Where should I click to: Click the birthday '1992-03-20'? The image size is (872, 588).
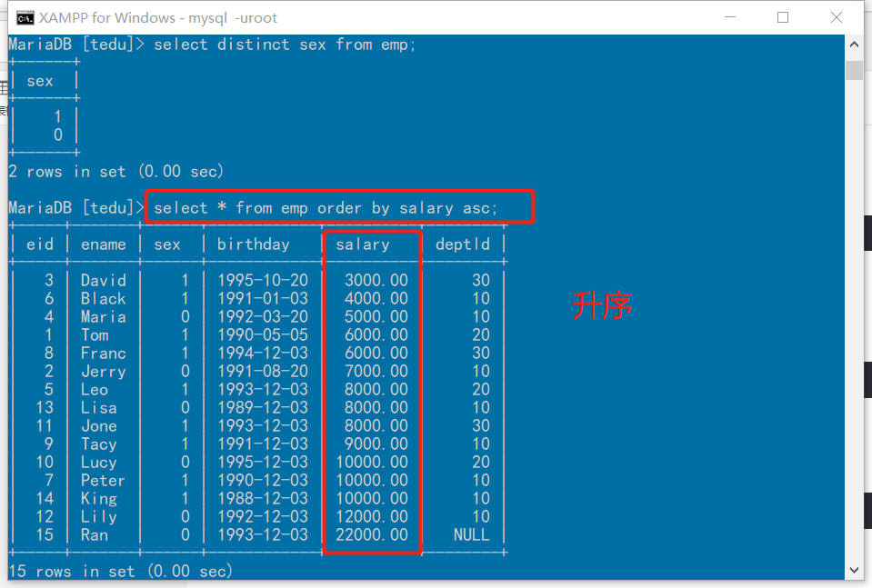(263, 317)
